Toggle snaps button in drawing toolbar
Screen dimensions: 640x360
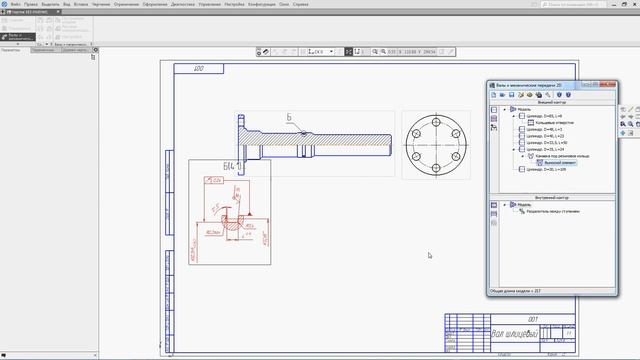click(349, 52)
